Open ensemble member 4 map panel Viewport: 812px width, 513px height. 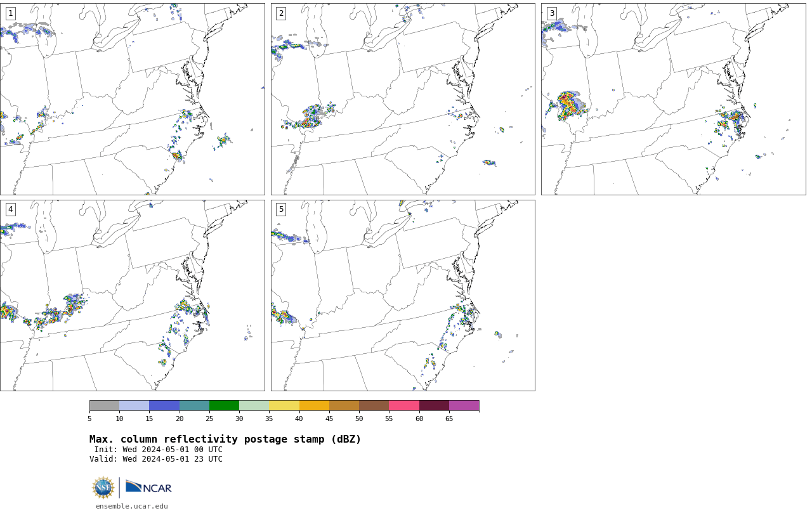pyautogui.click(x=132, y=295)
